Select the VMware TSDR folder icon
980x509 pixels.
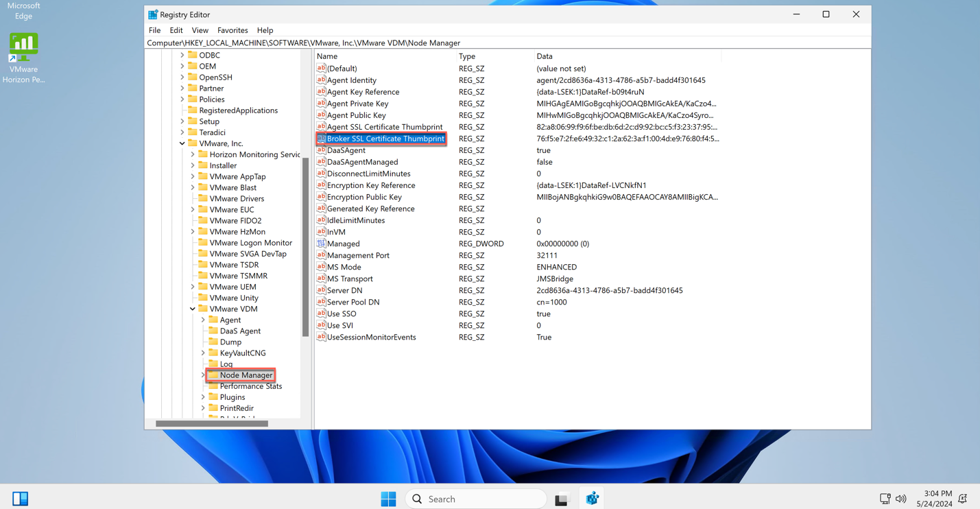point(203,264)
